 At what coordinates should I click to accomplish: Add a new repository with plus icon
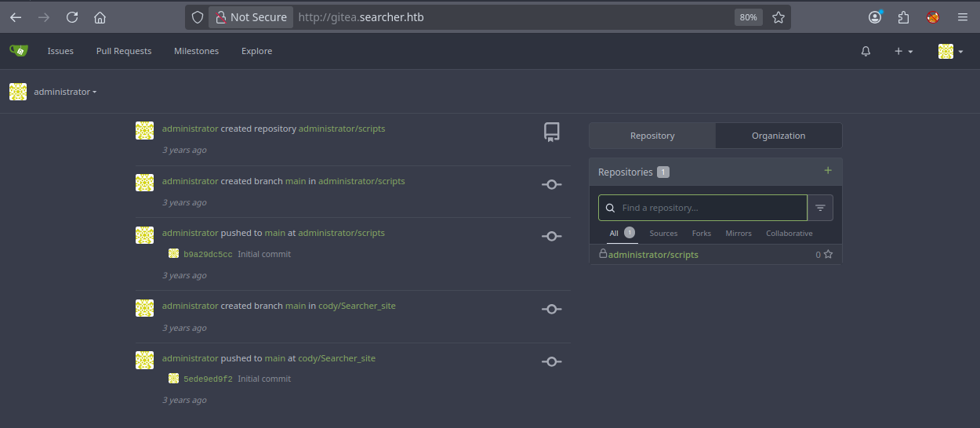point(828,171)
